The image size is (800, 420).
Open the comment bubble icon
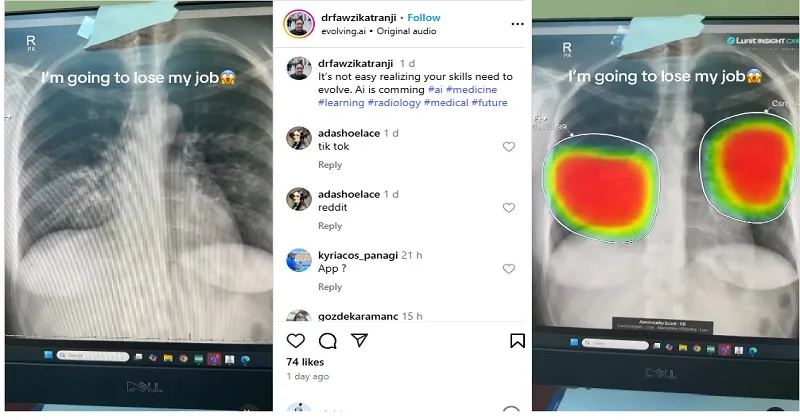tap(328, 340)
